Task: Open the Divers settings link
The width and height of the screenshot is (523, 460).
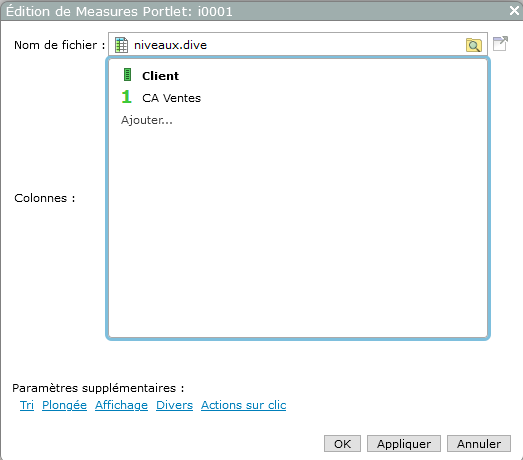Action: [174, 405]
